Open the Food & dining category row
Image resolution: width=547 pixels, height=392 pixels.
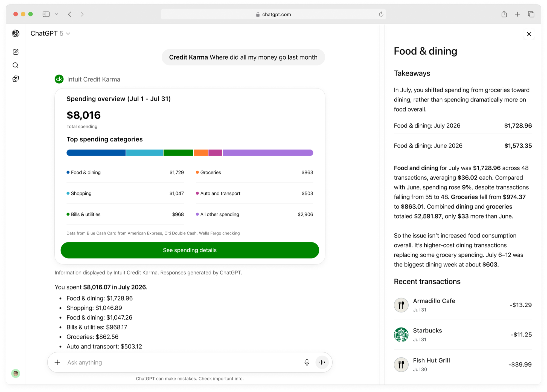[125, 172]
